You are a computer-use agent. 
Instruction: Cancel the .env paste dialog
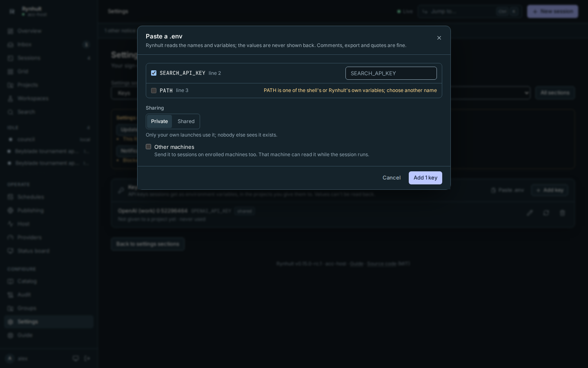pyautogui.click(x=392, y=178)
